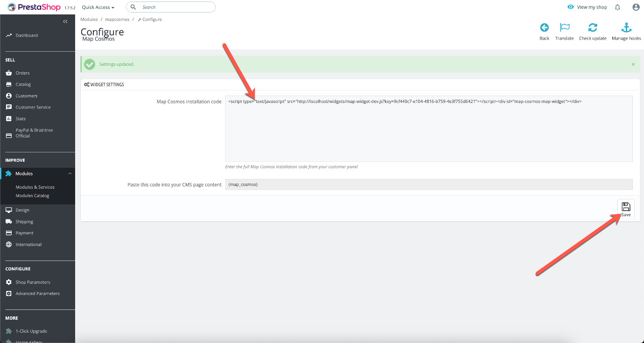Click the search magnifier icon
This screenshot has width=644, height=343.
pos(133,7)
